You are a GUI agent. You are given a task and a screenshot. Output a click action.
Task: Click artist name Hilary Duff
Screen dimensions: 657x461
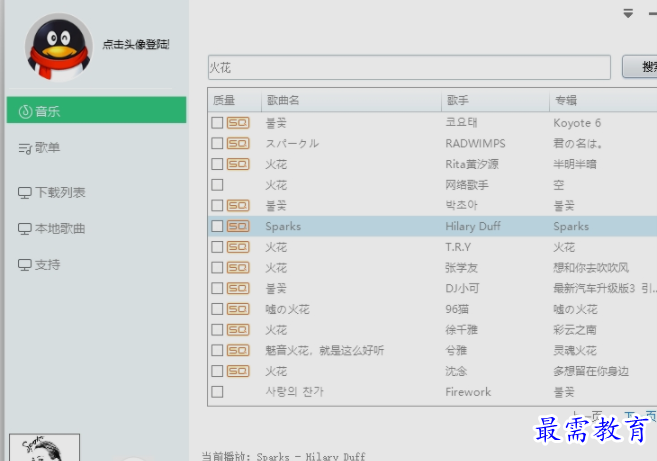473,226
